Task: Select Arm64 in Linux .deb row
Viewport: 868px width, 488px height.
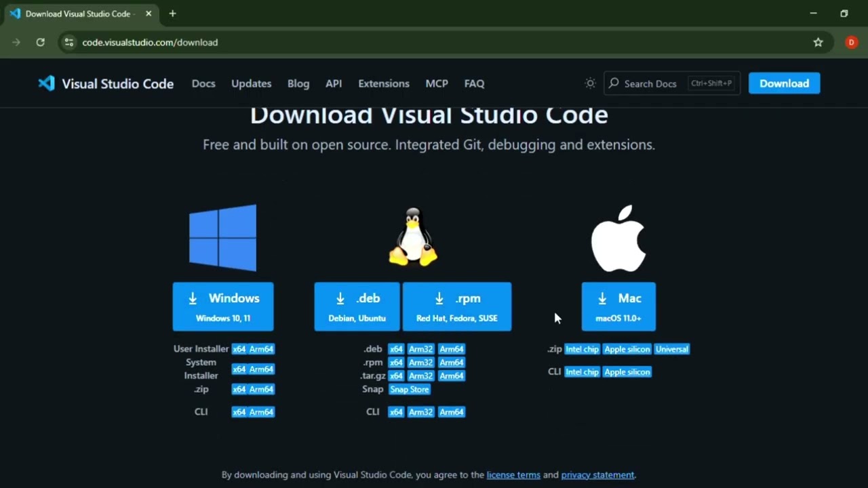Action: coord(452,349)
